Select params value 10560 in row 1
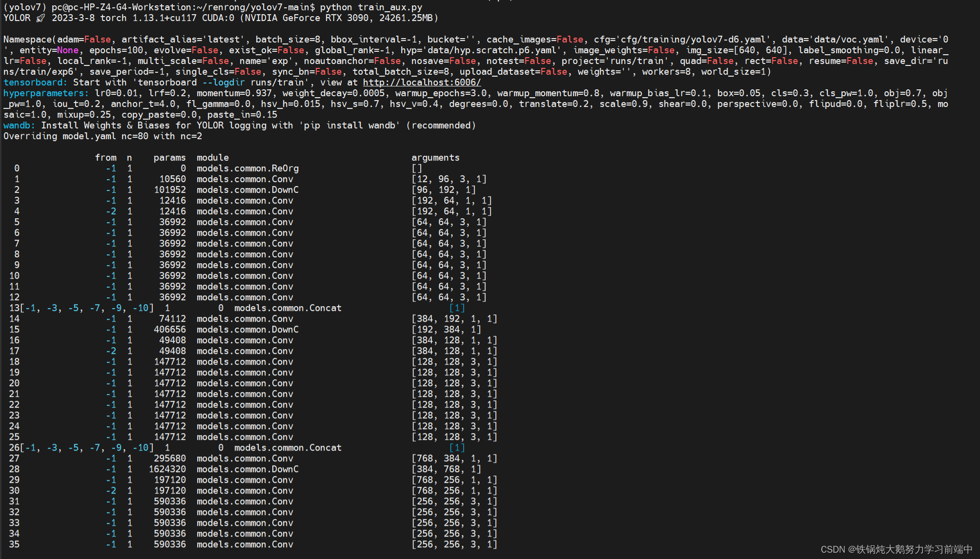Screen dimensions: 980x559 pyautogui.click(x=172, y=179)
